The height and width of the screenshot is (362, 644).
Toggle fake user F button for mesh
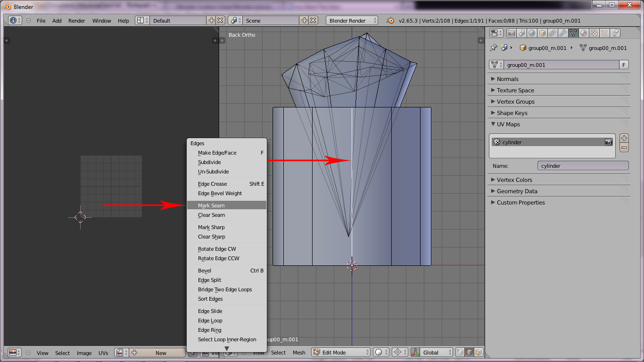pyautogui.click(x=624, y=65)
